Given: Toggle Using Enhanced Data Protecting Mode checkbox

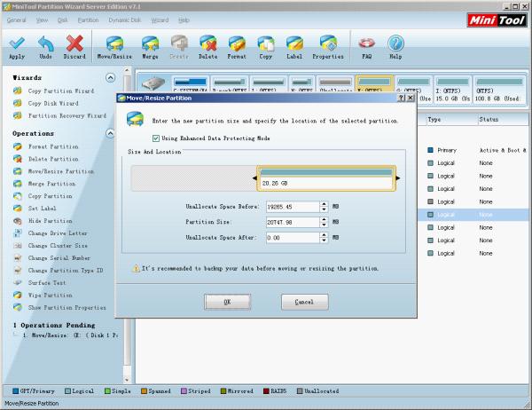Looking at the screenshot, I should point(156,138).
